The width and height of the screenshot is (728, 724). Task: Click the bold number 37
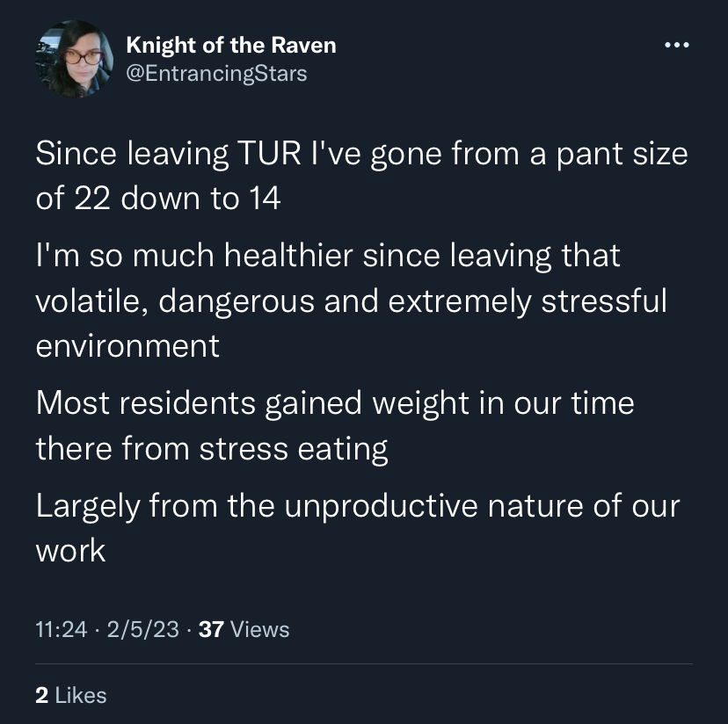211,629
